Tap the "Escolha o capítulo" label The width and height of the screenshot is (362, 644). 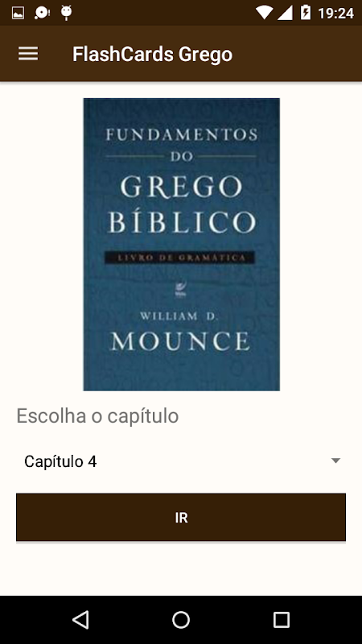coord(97,416)
